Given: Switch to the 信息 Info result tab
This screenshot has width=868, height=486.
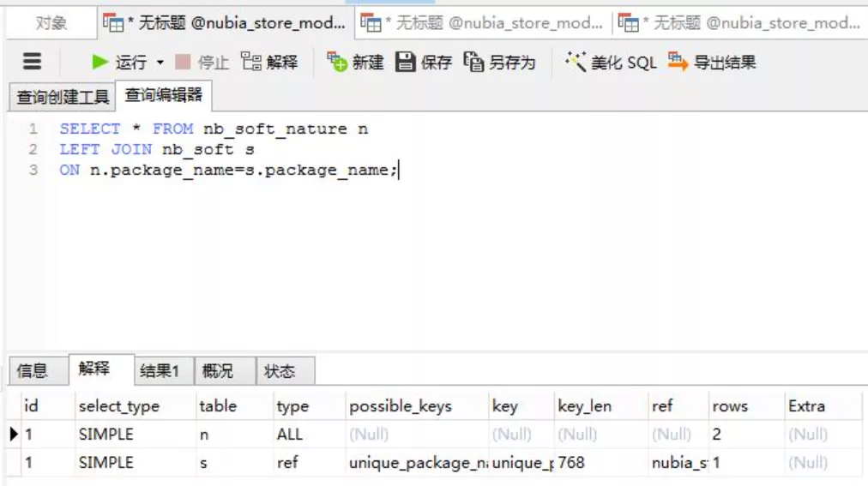Looking at the screenshot, I should (39, 370).
